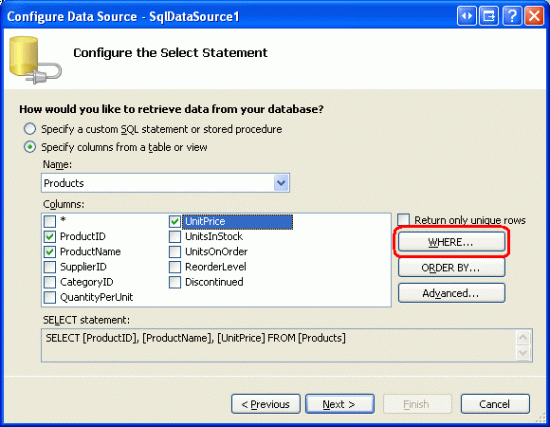Return to the Previous wizard step

(x=266, y=404)
